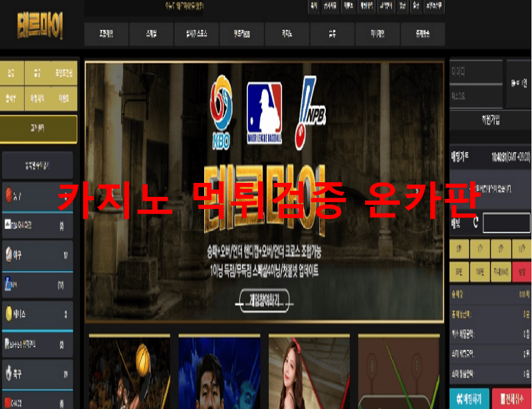Select the MLB league row with count 17

37,285
